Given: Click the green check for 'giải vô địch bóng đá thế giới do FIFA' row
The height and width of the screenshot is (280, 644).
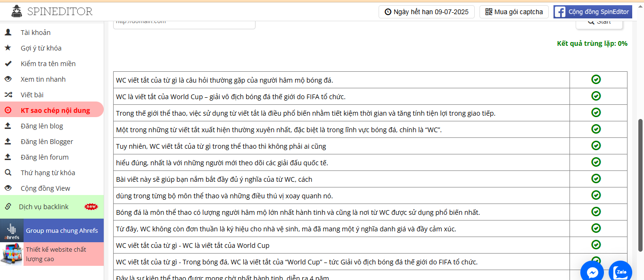Looking at the screenshot, I should coord(596,96).
